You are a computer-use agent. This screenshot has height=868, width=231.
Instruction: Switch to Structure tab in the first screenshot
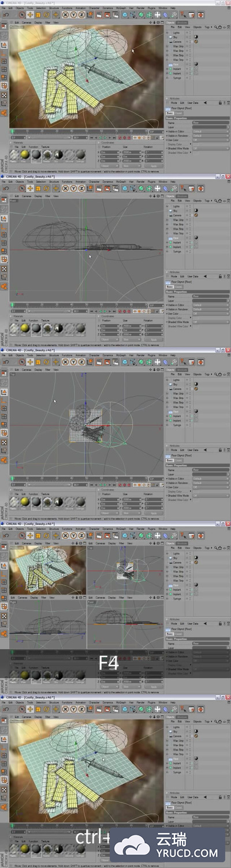181,23
